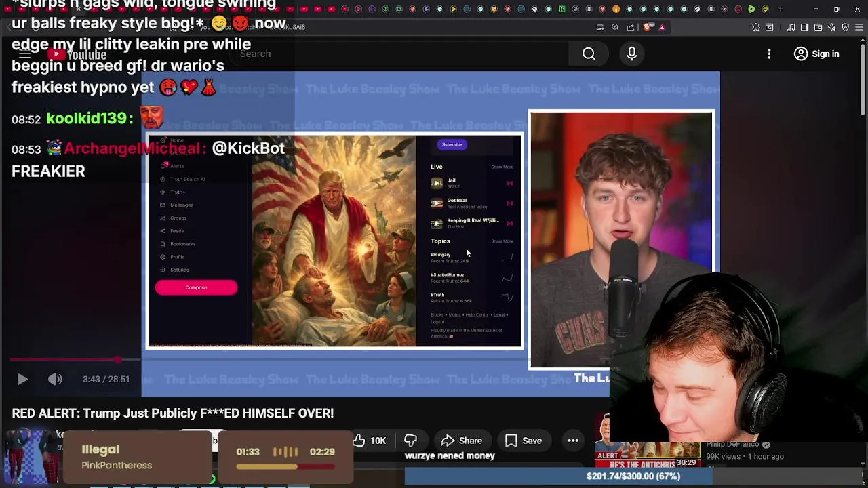Viewport: 868px width, 488px height.
Task: Toggle the browser sidebar panel icon
Action: [804, 27]
